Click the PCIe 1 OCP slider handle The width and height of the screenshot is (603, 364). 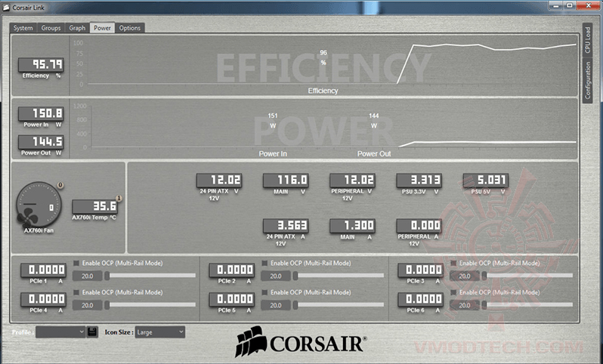[107, 276]
